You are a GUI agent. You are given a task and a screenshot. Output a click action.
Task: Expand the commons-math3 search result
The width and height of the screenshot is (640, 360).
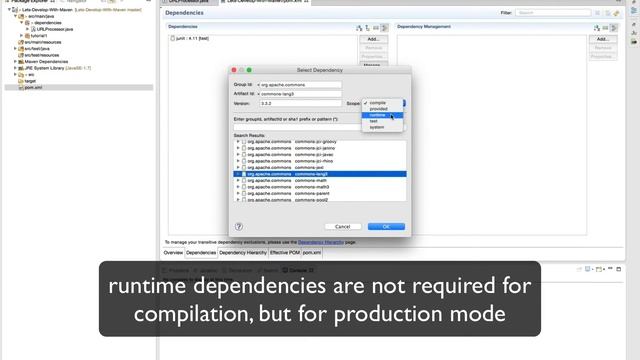point(238,187)
